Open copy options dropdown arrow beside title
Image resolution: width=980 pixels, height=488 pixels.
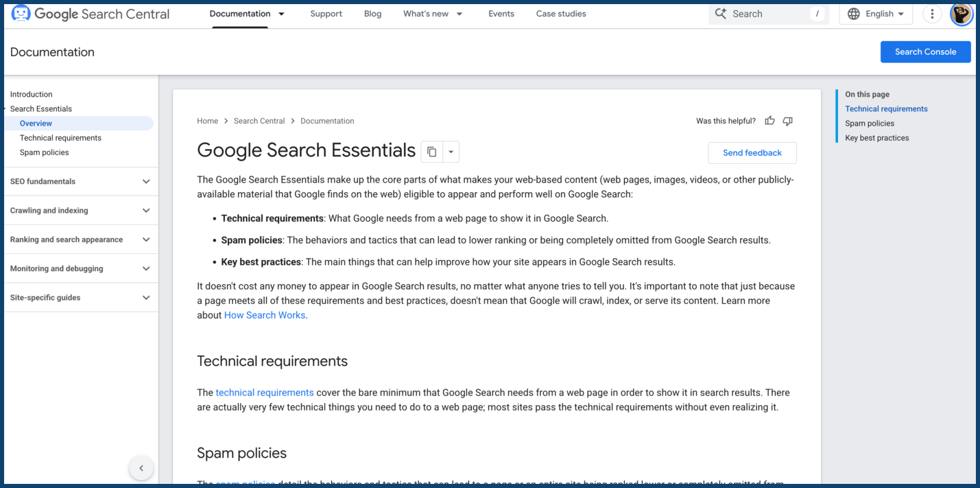click(451, 152)
